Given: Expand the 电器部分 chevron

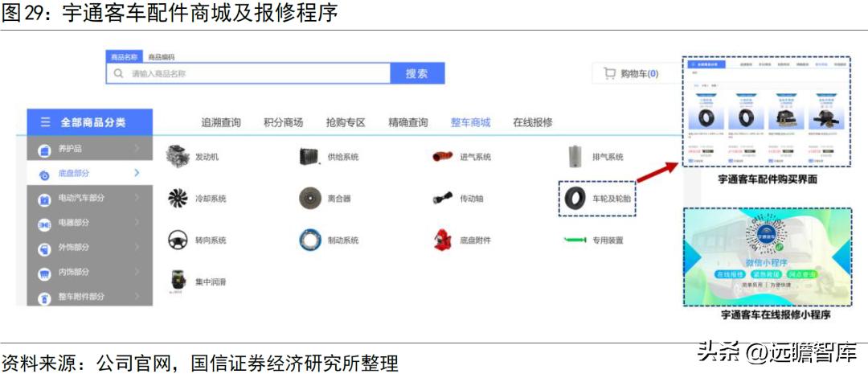Looking at the screenshot, I should [137, 223].
